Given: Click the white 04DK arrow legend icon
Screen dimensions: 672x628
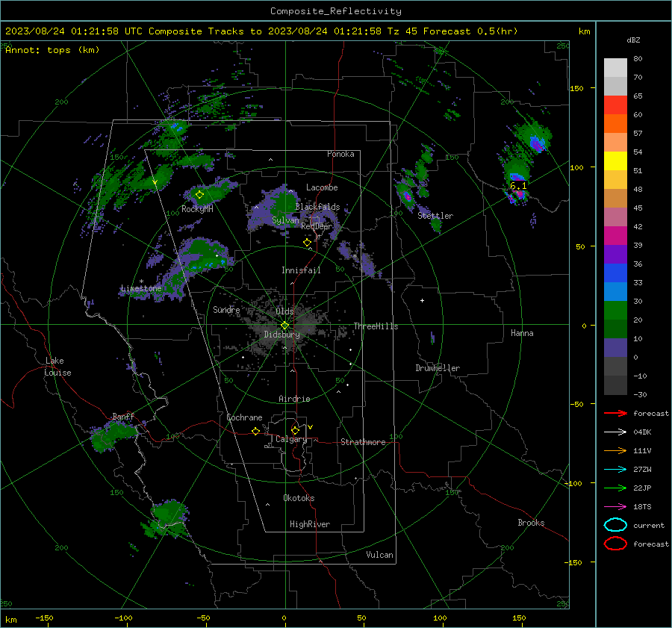Looking at the screenshot, I should [615, 432].
